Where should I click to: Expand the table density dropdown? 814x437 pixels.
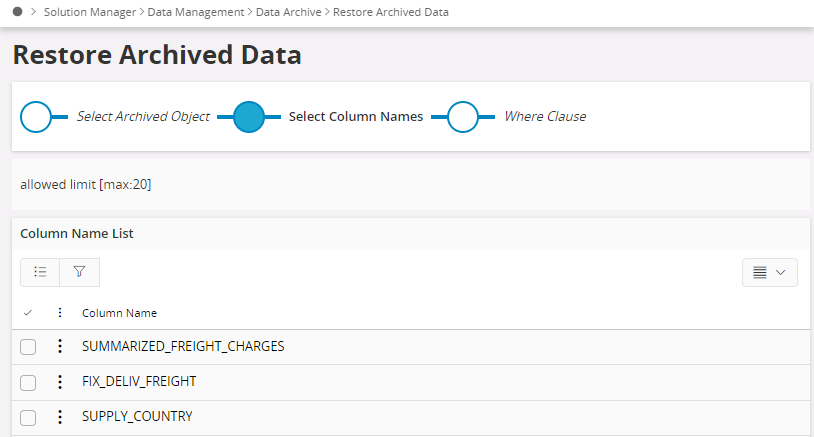tap(770, 272)
